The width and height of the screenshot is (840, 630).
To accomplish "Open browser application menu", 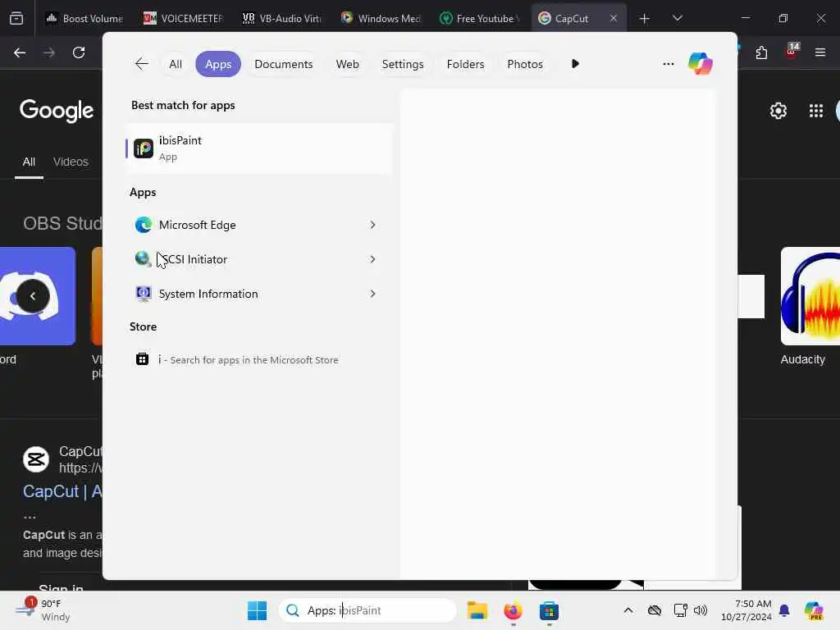I will 820,52.
